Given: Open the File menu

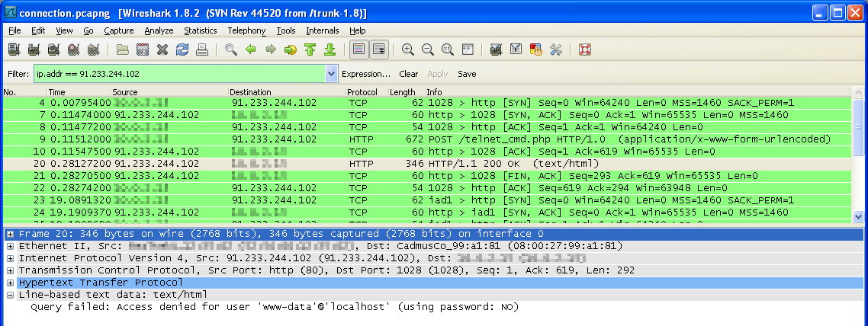Looking at the screenshot, I should click(14, 31).
